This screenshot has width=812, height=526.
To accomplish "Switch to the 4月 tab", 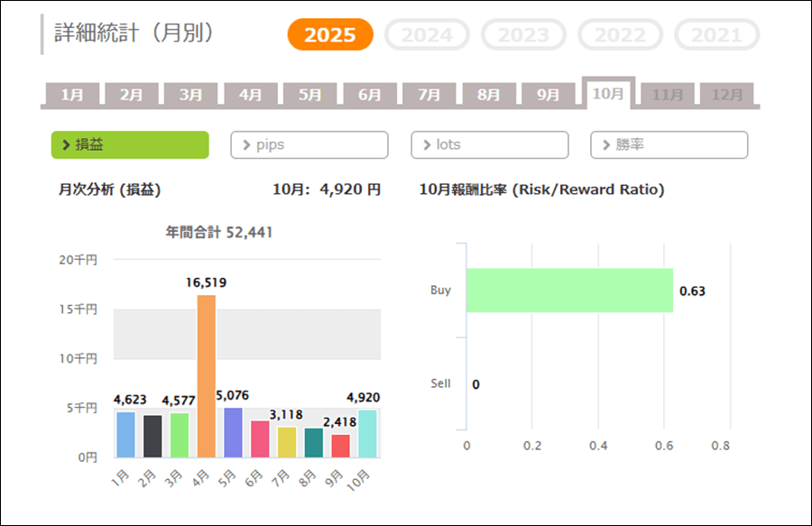I will (251, 95).
